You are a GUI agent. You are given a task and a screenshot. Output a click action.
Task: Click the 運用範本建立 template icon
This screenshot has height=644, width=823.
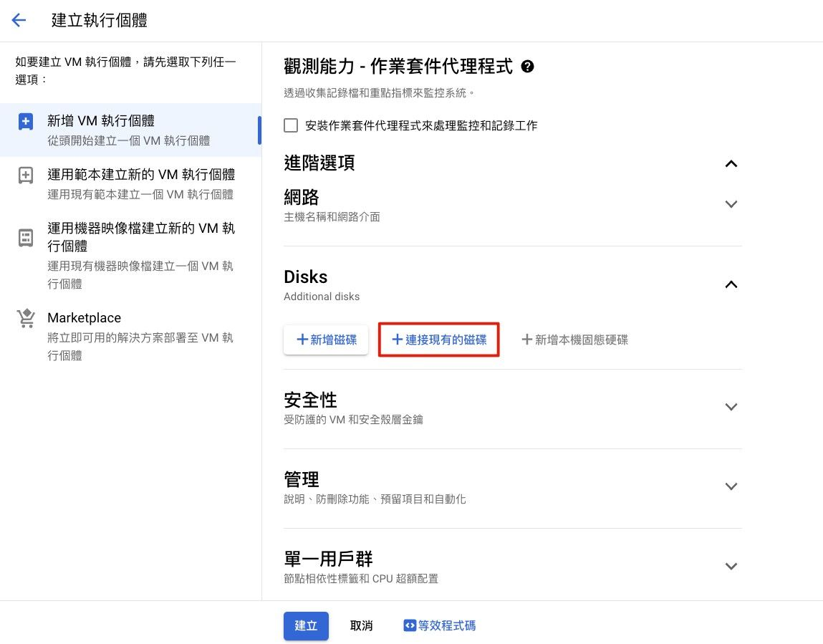(26, 176)
